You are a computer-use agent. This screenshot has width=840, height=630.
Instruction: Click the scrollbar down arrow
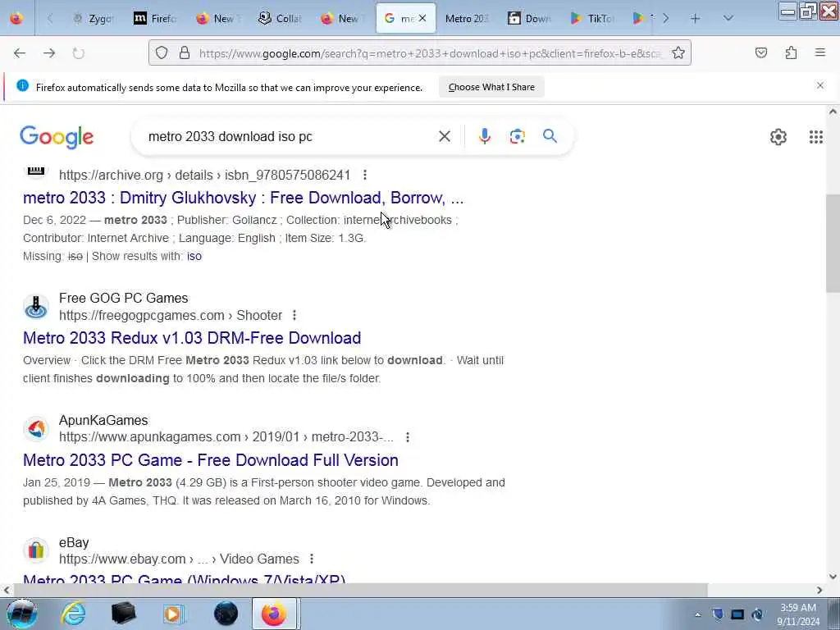(x=833, y=577)
